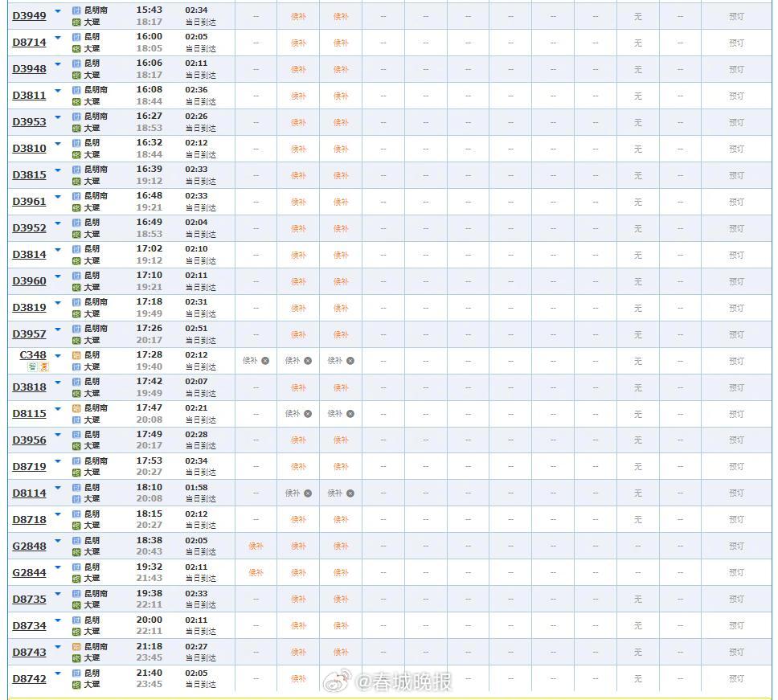Click station icon beside 昆明 in D8114 row
Image resolution: width=778 pixels, height=700 pixels.
click(76, 488)
